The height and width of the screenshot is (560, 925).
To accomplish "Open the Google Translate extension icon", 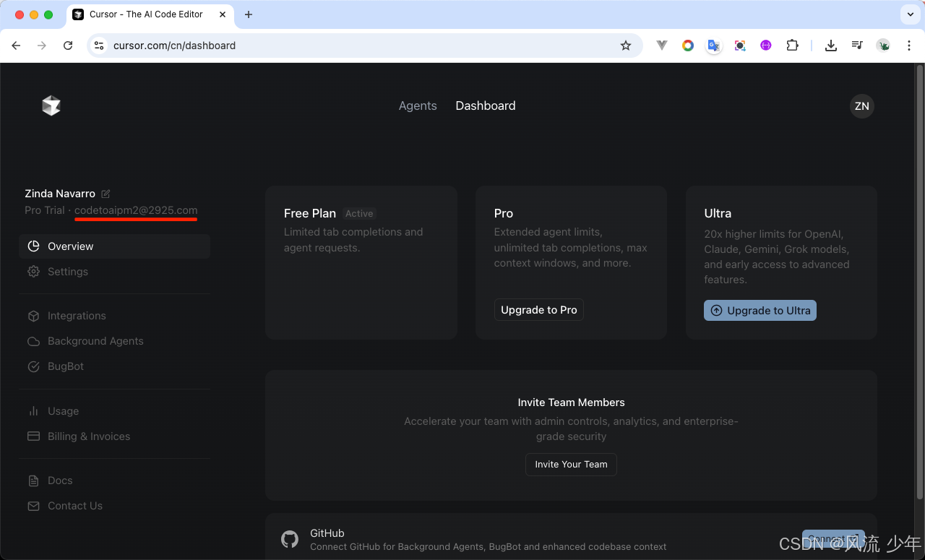I will (713, 46).
